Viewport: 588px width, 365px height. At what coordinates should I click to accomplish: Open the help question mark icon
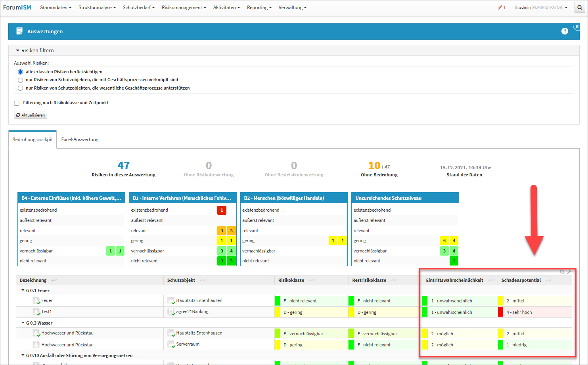click(565, 31)
